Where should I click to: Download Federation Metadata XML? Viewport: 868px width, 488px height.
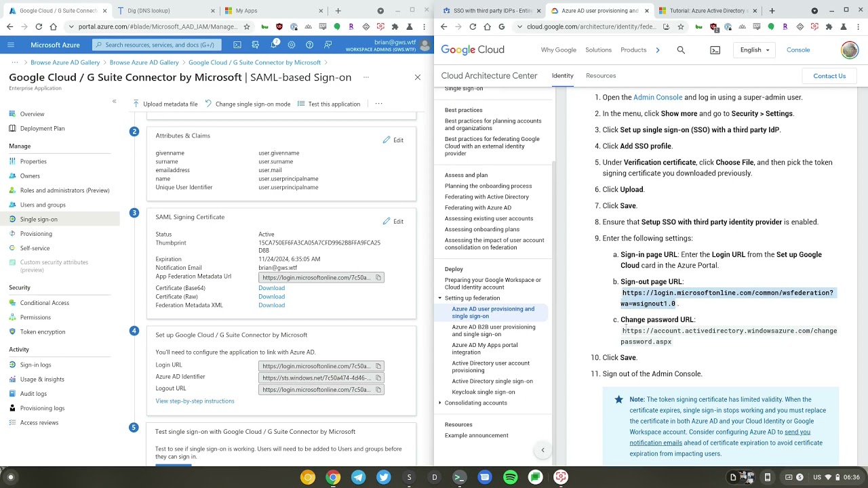click(271, 305)
